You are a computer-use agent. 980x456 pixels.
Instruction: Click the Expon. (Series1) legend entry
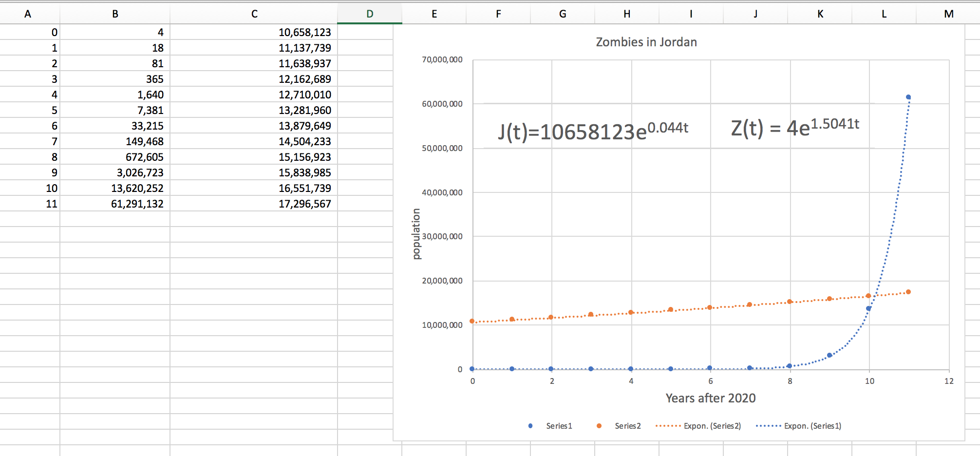[x=799, y=426]
